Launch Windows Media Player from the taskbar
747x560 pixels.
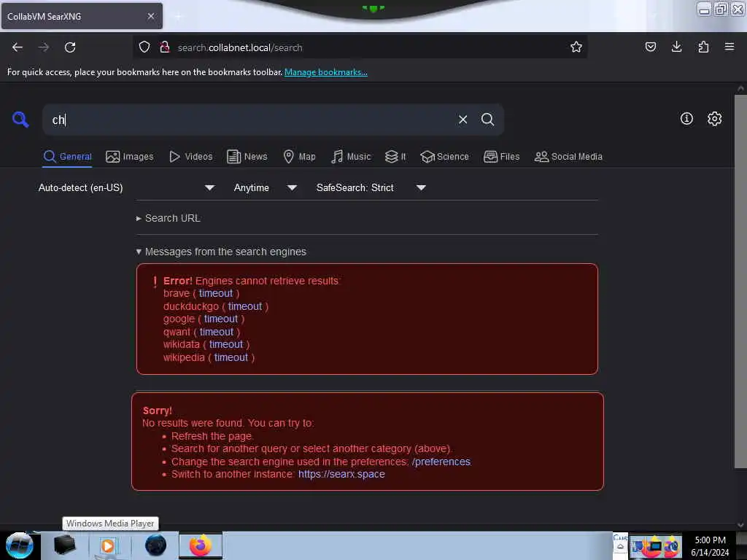point(108,545)
